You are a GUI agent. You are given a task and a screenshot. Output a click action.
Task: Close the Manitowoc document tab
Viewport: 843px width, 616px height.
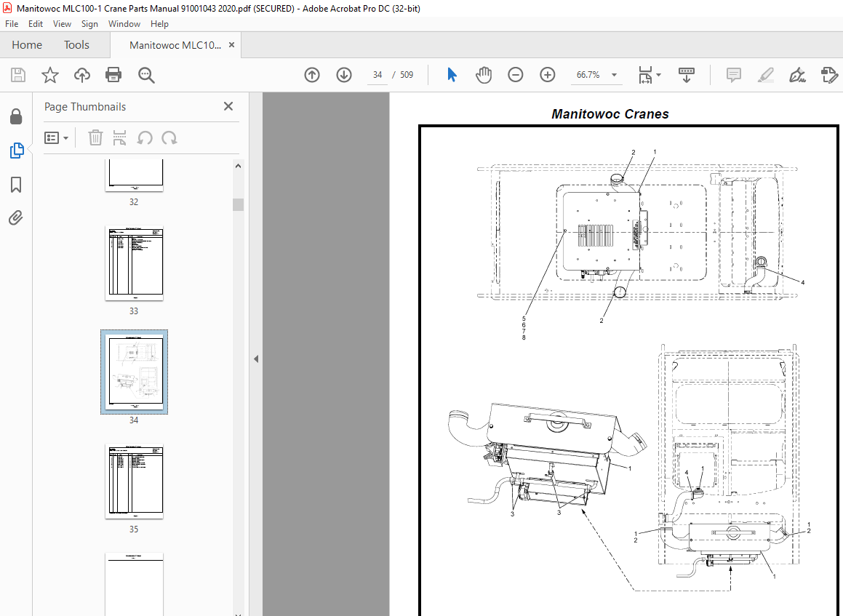pos(232,44)
